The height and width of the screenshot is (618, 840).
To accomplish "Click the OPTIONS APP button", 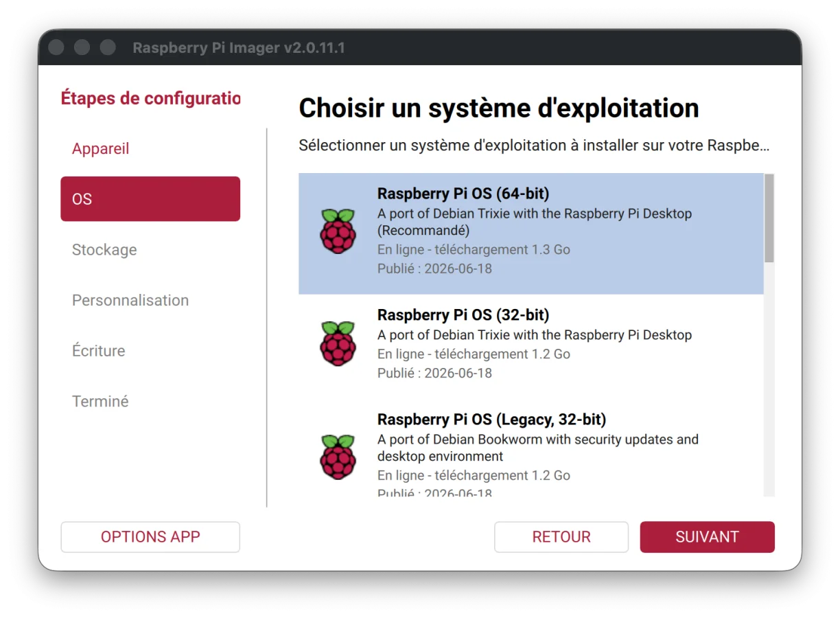I will pos(150,537).
